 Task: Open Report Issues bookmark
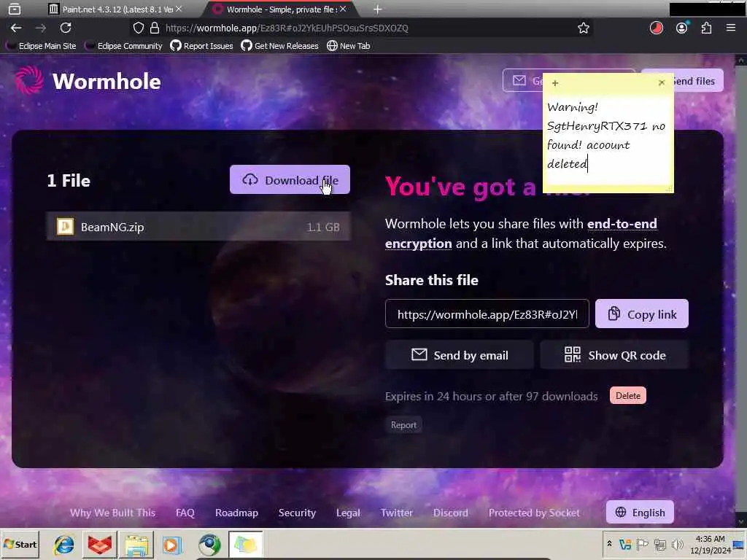(x=202, y=46)
